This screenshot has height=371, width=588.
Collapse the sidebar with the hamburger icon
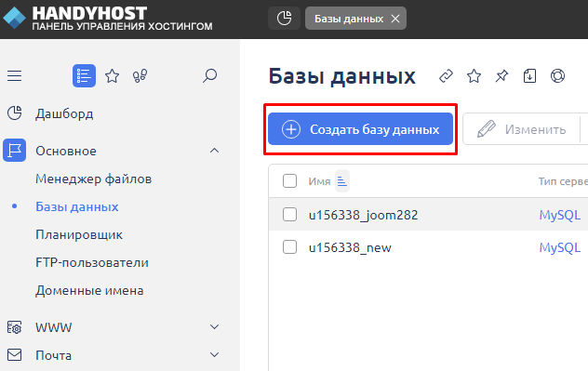pos(15,75)
